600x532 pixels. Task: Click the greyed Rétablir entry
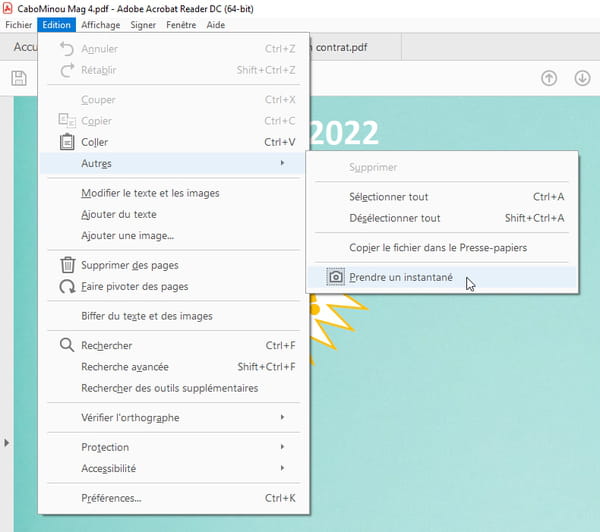(173, 70)
